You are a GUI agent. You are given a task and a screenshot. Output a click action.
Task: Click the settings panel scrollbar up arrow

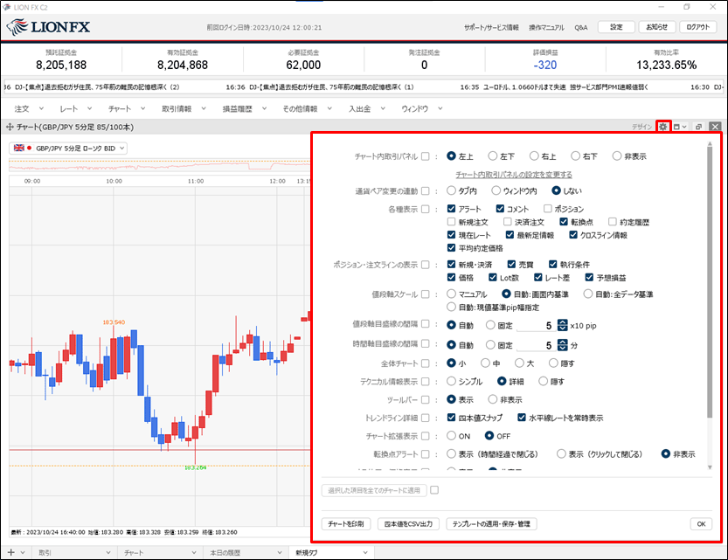click(710, 144)
